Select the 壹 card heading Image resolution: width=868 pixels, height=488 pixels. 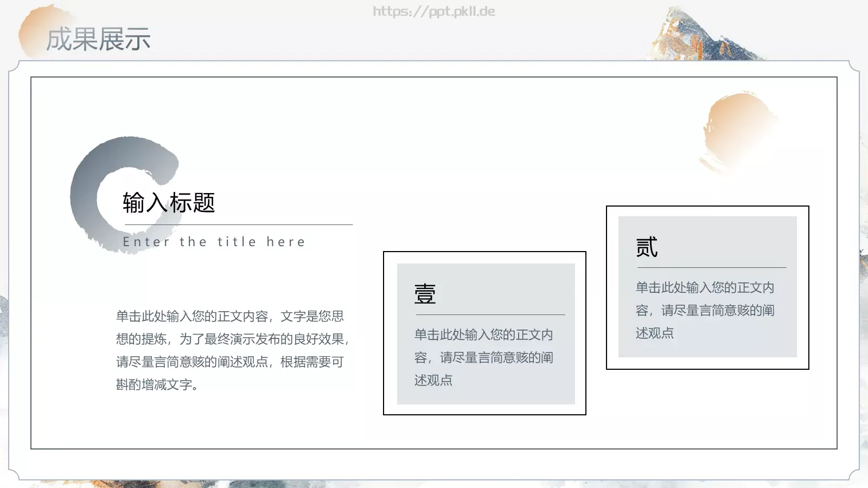click(425, 294)
